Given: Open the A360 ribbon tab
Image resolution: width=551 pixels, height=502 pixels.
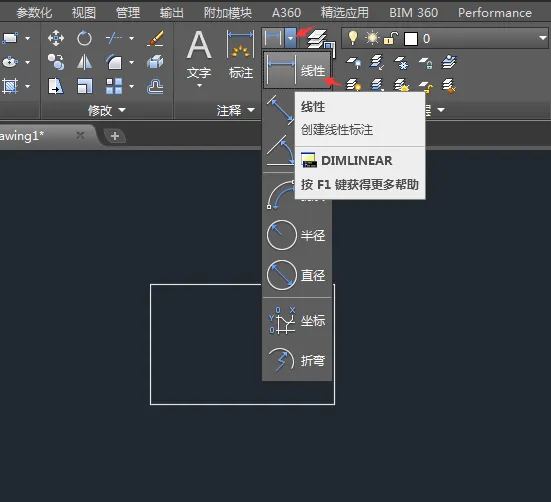Looking at the screenshot, I should click(x=286, y=13).
